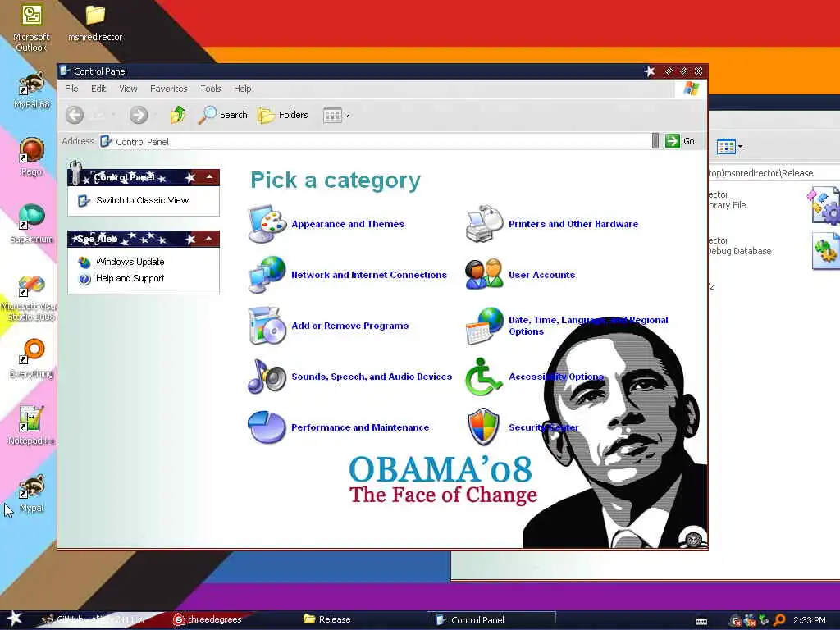Switch to Release folder taskbar button
The height and width of the screenshot is (630, 840).
[327, 619]
